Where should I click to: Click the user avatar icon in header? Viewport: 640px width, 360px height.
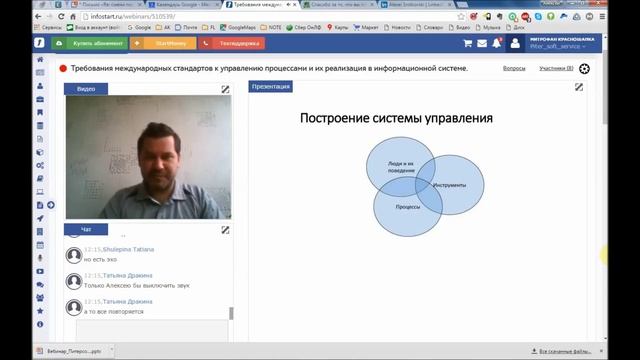click(x=515, y=43)
